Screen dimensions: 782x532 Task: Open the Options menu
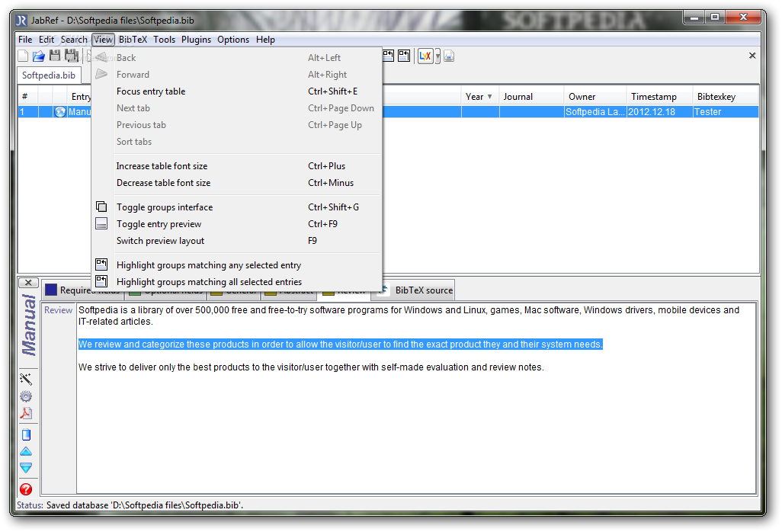pos(233,40)
